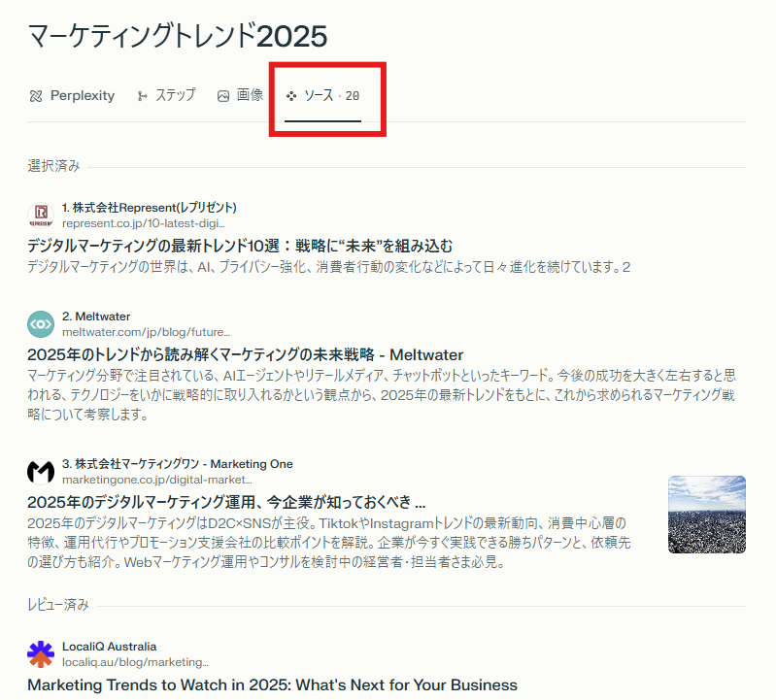Open 2025年のデジタルマーケティング運用 article link
Screen dimensions: 776x700
point(226,503)
